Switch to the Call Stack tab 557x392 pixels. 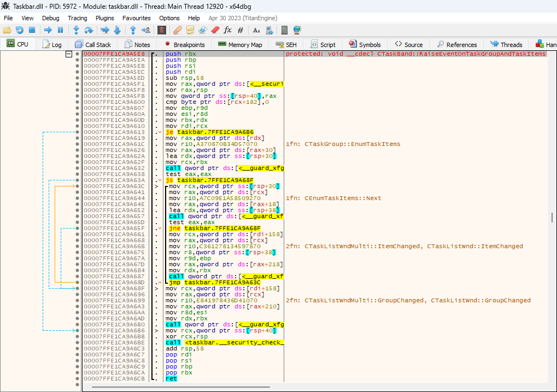[x=93, y=45]
